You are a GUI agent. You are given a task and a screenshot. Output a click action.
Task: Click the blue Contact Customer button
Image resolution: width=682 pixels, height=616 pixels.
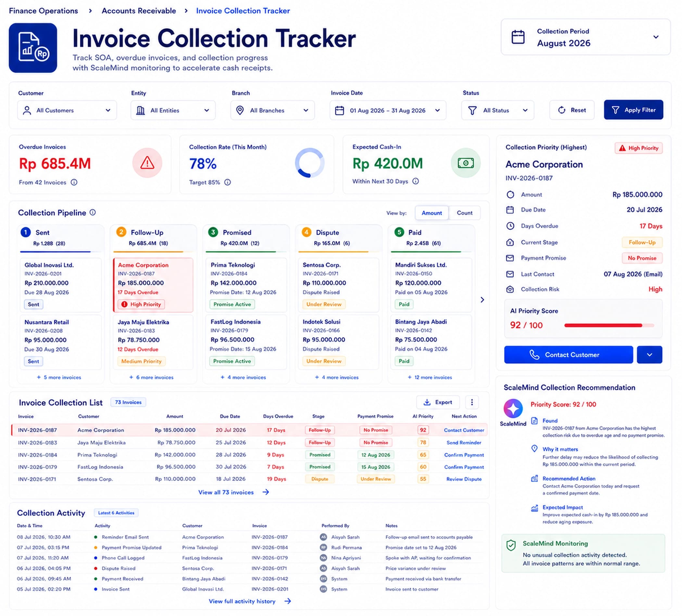[568, 355]
